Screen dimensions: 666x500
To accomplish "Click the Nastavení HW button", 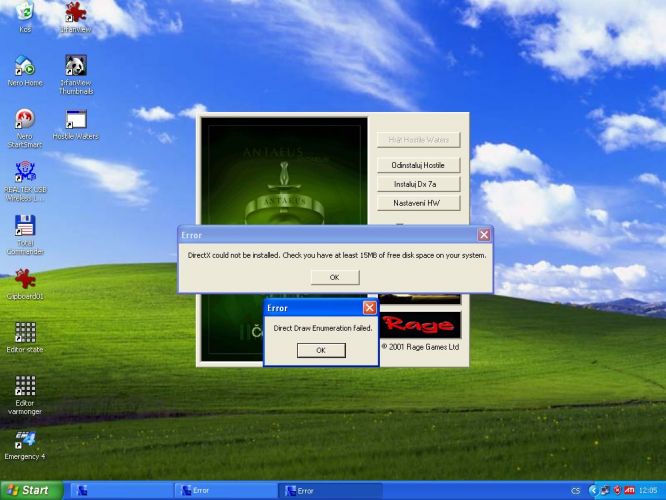I will click(418, 203).
